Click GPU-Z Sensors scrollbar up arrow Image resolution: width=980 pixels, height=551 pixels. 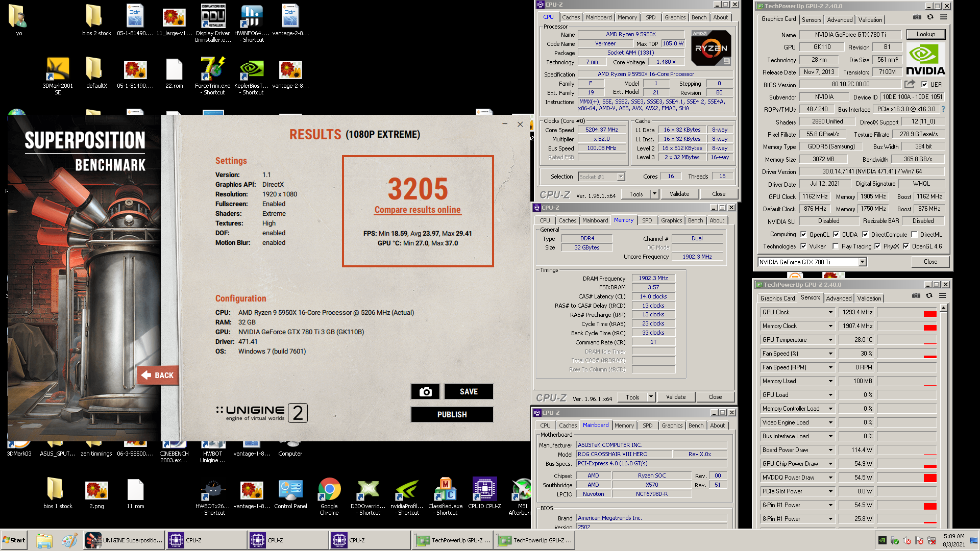(x=944, y=308)
